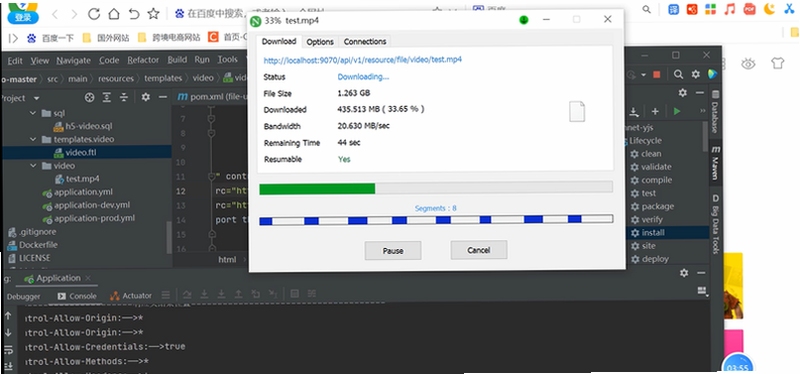
Task: Open IDE settings gear in top toolbar
Action: point(695,74)
